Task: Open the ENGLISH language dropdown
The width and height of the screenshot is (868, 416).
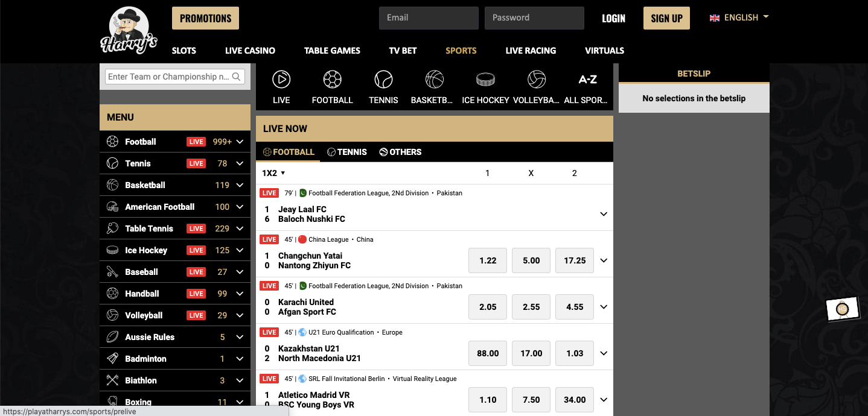Action: [x=739, y=17]
